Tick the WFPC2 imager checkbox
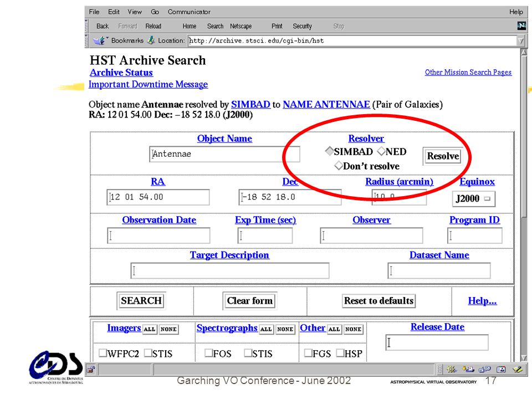The image size is (532, 399). (103, 353)
